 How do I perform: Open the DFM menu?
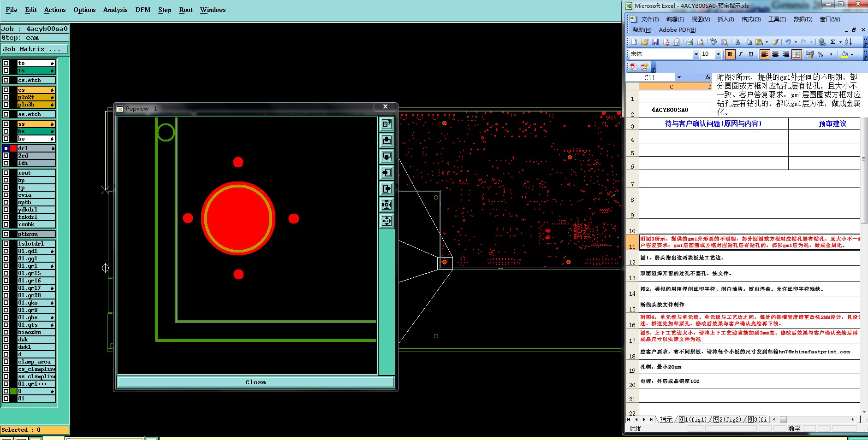tap(143, 10)
